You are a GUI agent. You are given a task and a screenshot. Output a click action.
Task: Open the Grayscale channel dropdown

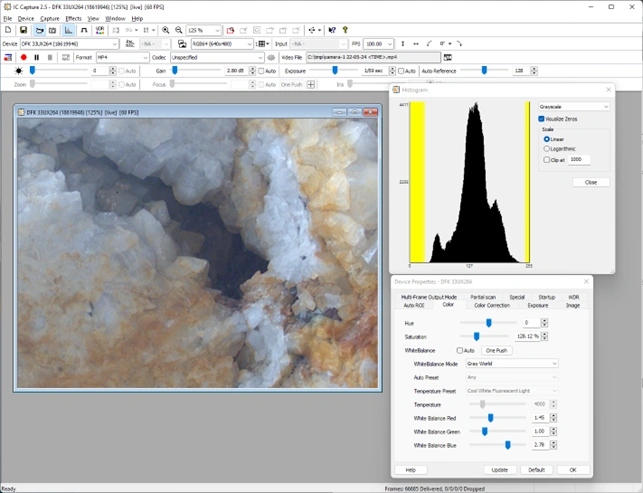[x=574, y=106]
